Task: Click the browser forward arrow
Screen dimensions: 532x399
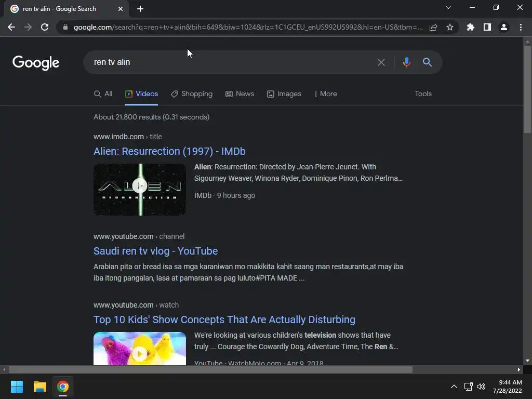Action: (x=28, y=27)
